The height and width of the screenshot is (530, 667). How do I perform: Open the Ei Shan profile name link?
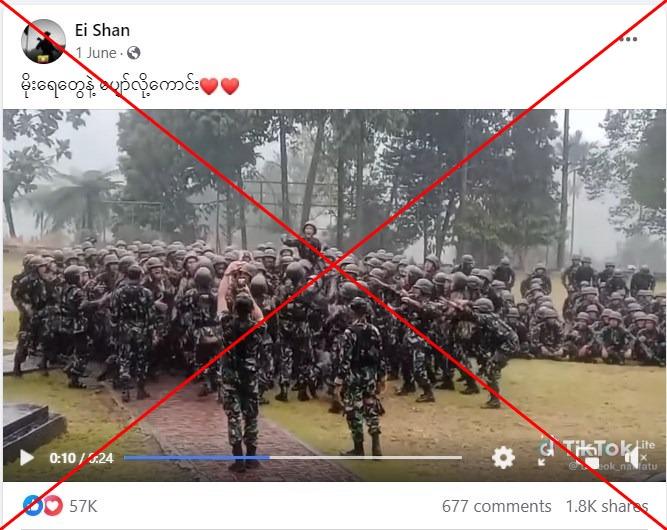pos(103,31)
